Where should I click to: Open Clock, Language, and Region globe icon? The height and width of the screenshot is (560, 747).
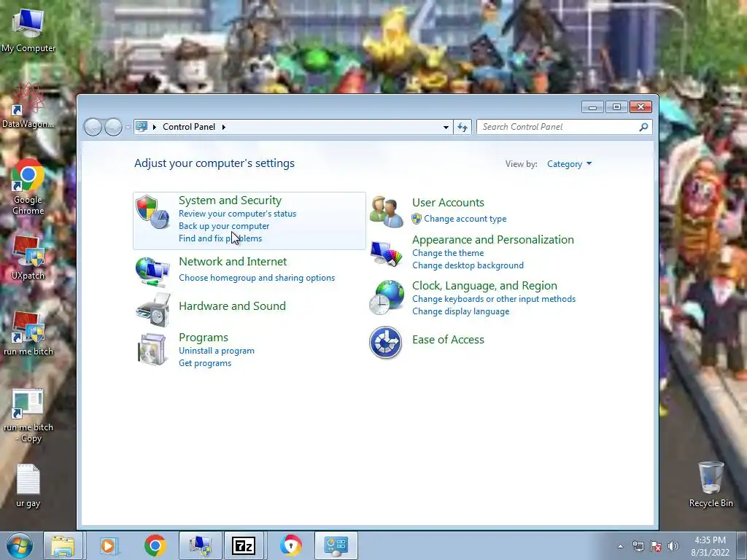[x=387, y=297]
